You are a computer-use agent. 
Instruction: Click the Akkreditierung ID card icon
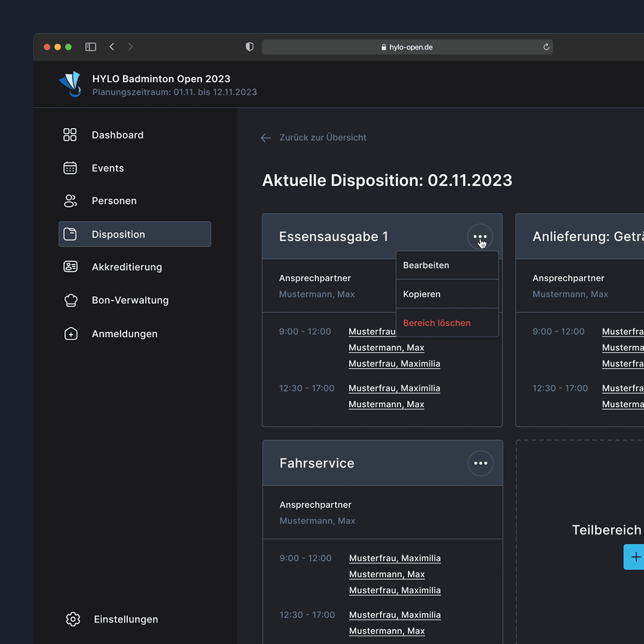click(x=70, y=267)
